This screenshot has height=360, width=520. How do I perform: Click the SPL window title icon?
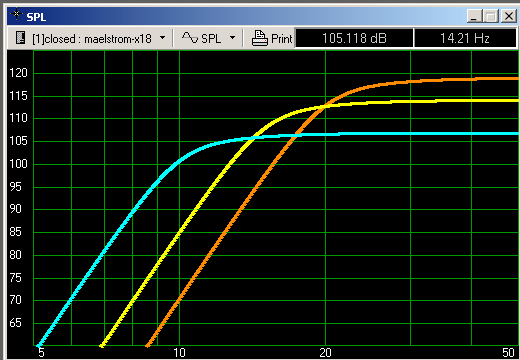click(16, 15)
